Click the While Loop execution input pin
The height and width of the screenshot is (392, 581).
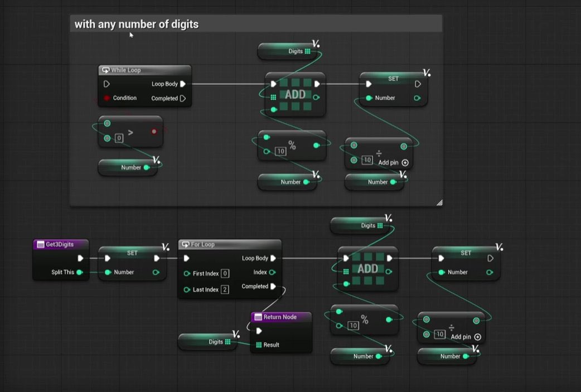pyautogui.click(x=106, y=84)
